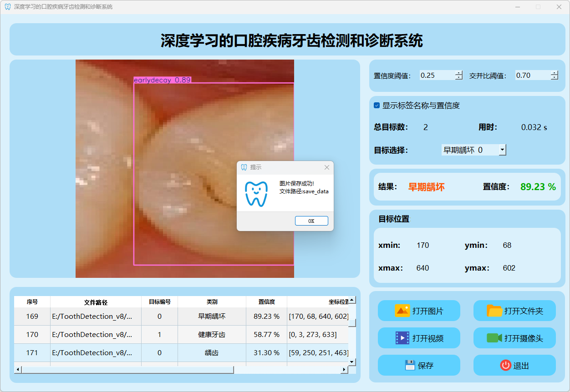
Task: Click inside the confidence threshold value field
Action: pyautogui.click(x=436, y=75)
